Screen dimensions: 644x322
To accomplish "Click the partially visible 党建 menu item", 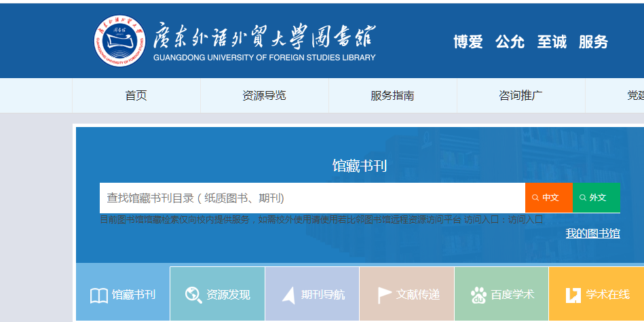I will 634,96.
